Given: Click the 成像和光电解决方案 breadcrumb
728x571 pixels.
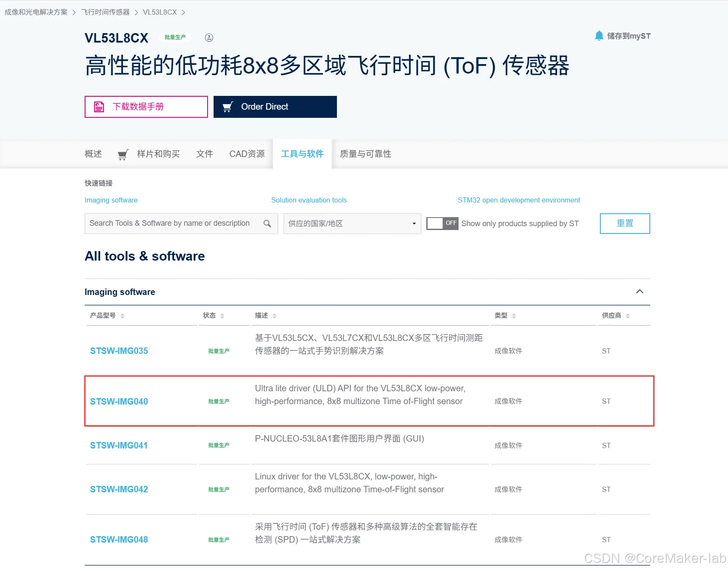Looking at the screenshot, I should 36,12.
